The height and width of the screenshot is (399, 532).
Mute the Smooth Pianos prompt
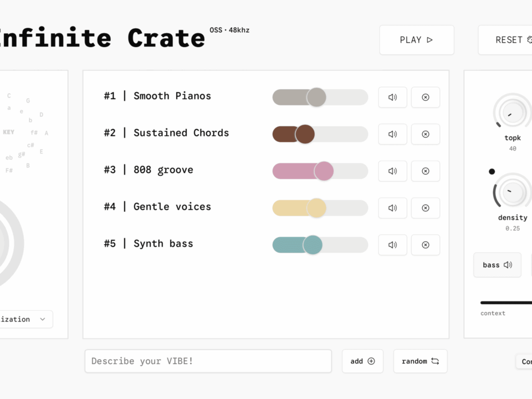[x=392, y=98]
